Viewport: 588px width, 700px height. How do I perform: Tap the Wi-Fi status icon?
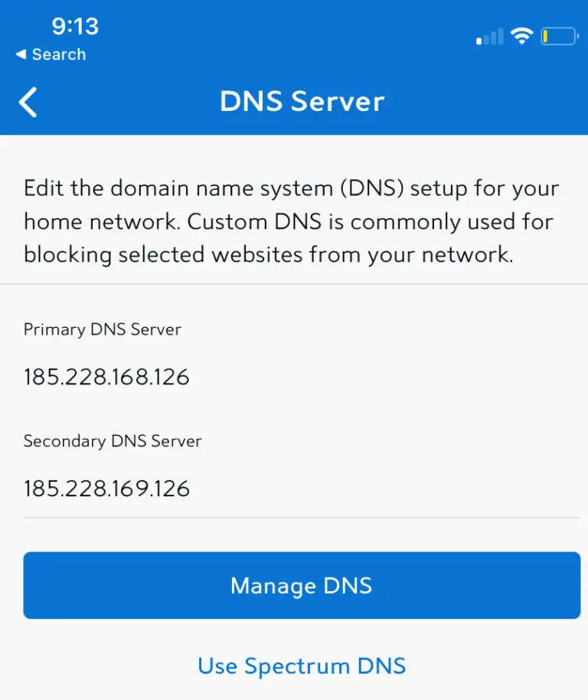[x=522, y=35]
